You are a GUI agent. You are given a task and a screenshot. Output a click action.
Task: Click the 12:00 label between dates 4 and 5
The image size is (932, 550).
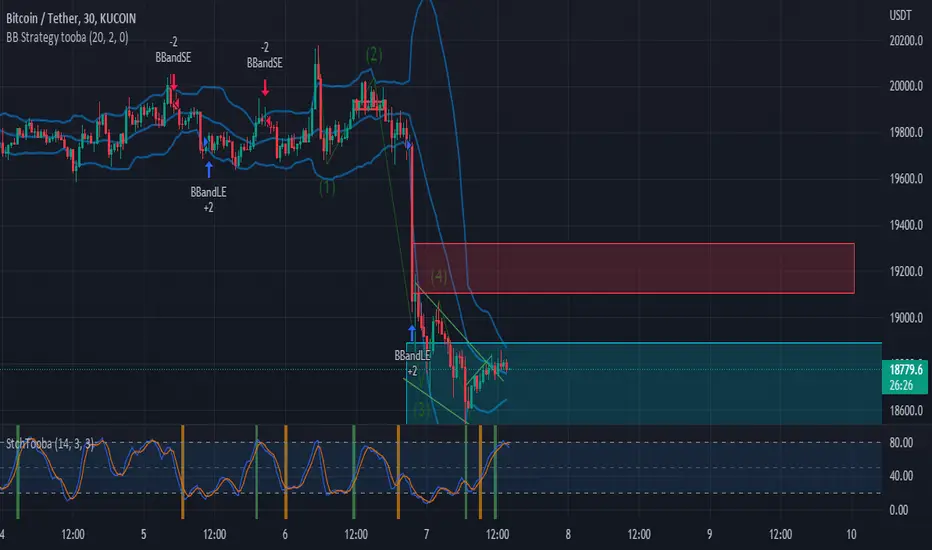[x=73, y=534]
